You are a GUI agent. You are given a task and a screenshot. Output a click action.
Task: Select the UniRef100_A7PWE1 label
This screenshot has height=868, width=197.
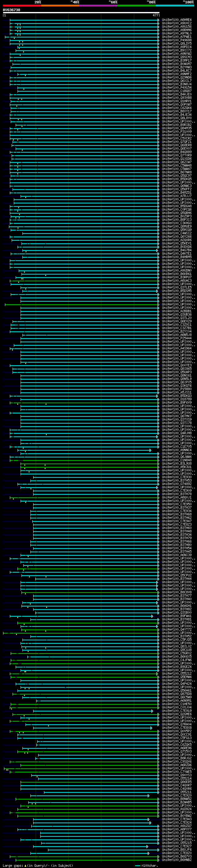tap(177, 37)
